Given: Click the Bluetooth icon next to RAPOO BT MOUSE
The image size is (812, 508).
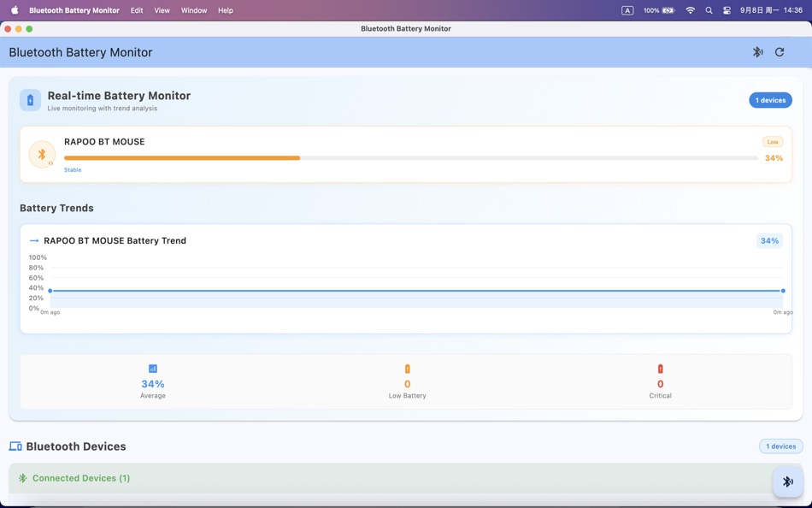Looking at the screenshot, I should pos(42,155).
